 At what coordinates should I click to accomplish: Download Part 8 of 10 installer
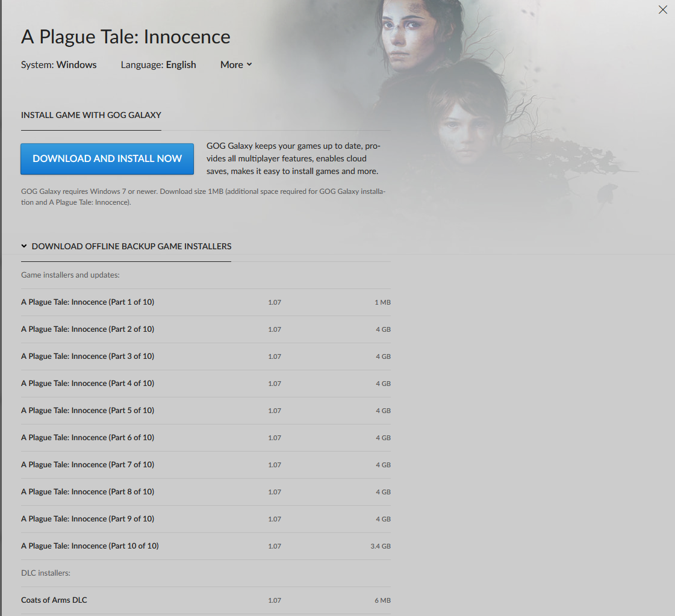[x=206, y=492]
